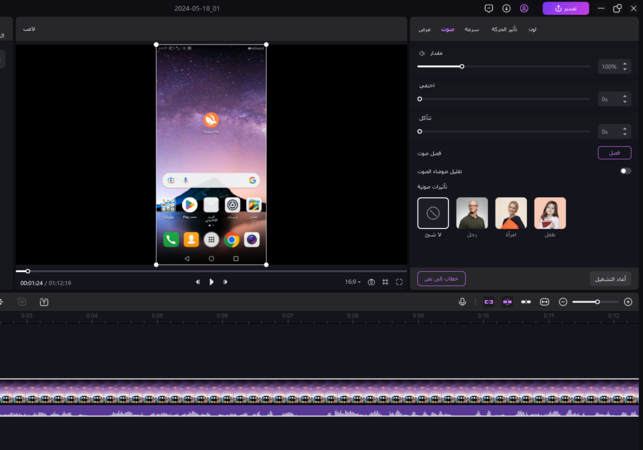The image size is (643, 450).
Task: Open the feedback message icon
Action: pyautogui.click(x=488, y=8)
